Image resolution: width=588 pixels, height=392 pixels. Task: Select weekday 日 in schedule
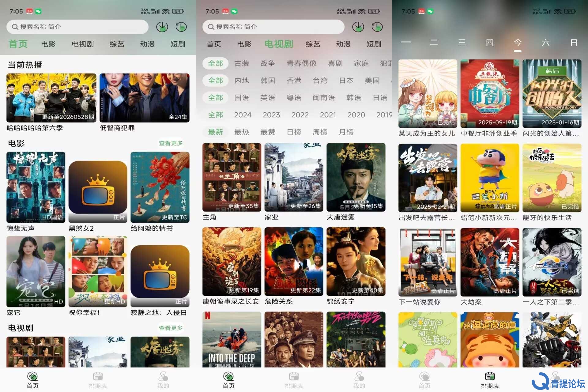tap(574, 42)
